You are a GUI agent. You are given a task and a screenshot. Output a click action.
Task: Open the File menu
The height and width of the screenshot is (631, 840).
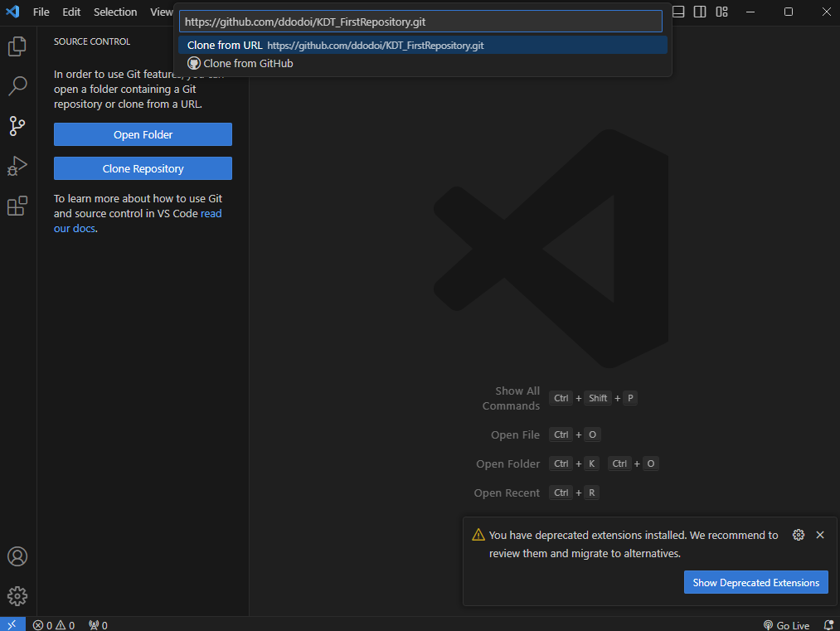point(41,12)
